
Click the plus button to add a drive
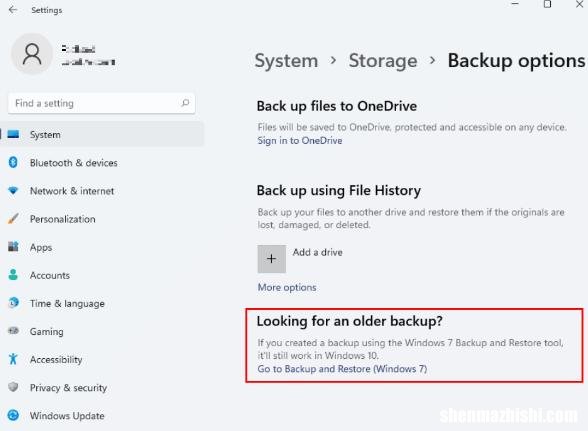(x=272, y=259)
